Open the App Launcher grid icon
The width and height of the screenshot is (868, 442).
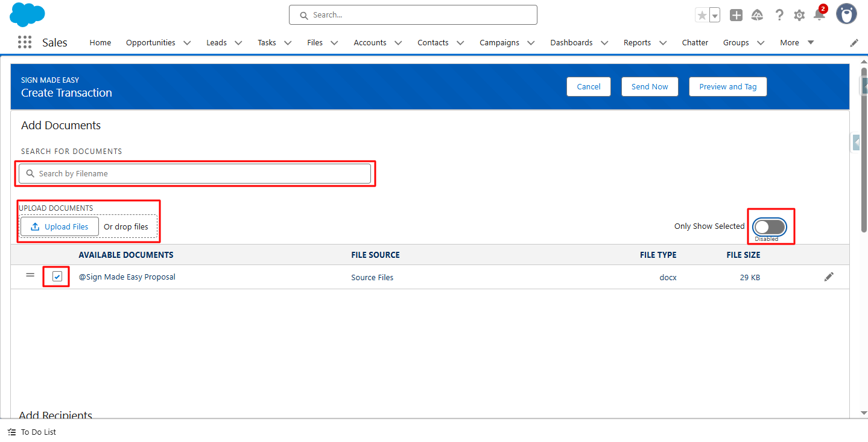click(x=25, y=42)
